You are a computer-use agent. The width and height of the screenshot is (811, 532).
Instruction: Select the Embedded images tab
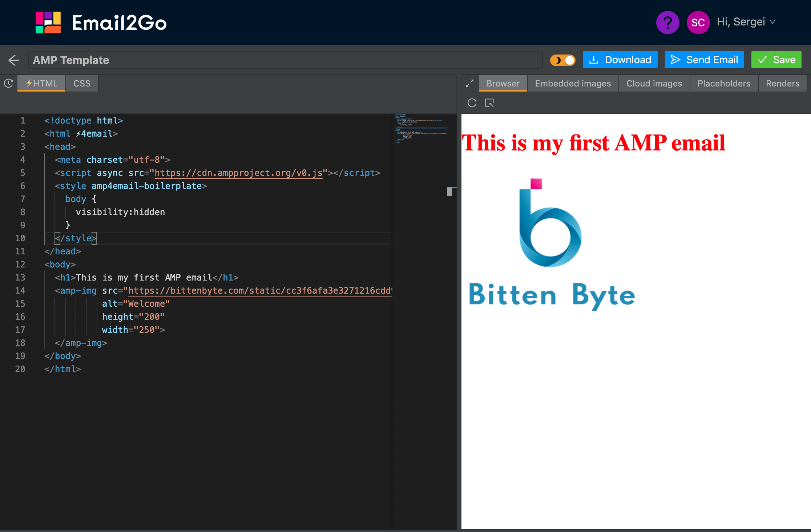click(572, 83)
